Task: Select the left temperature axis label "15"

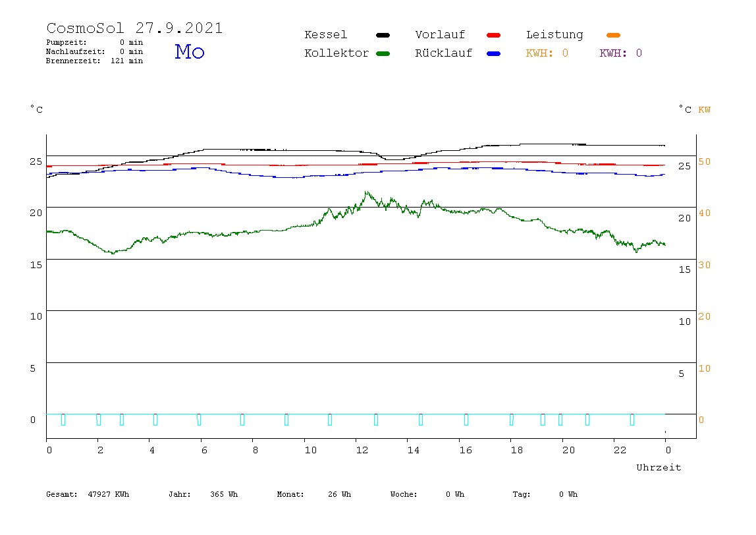Action: coord(36,265)
